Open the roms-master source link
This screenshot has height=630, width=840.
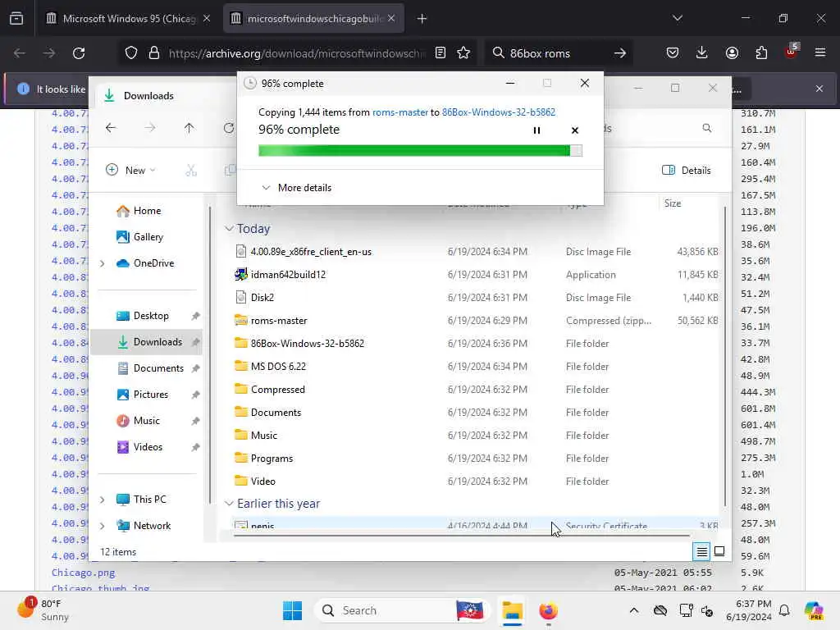pyautogui.click(x=400, y=112)
